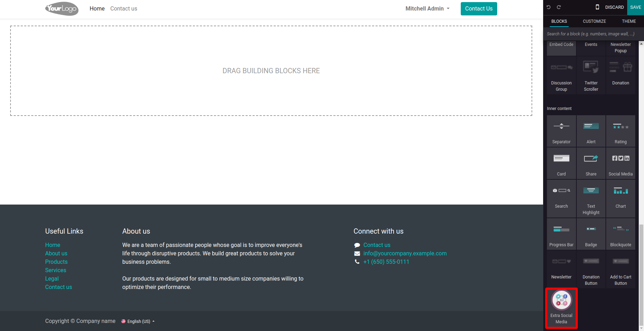
Task: Click the SAVE button
Action: [x=636, y=7]
